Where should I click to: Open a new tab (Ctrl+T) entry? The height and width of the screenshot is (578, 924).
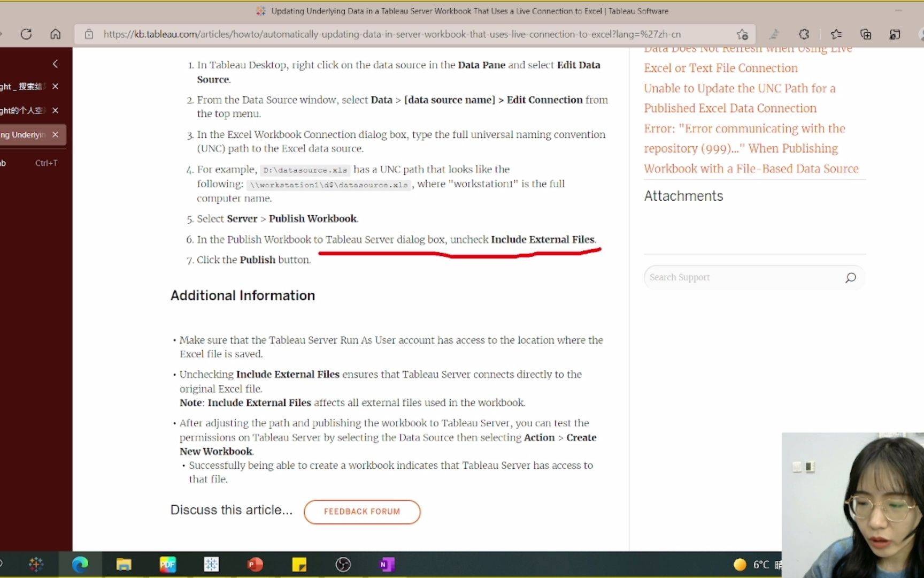[29, 163]
